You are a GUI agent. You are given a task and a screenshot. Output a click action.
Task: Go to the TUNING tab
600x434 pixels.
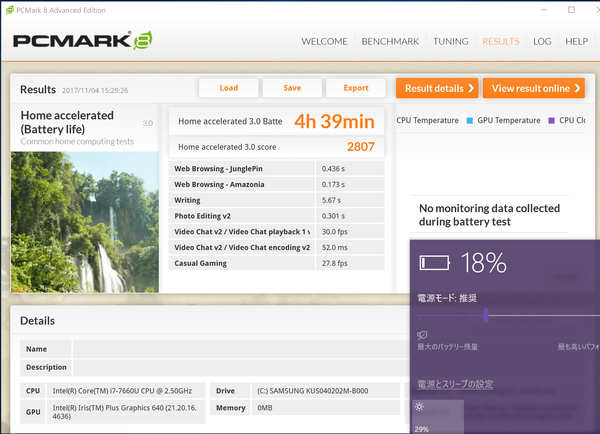(450, 41)
